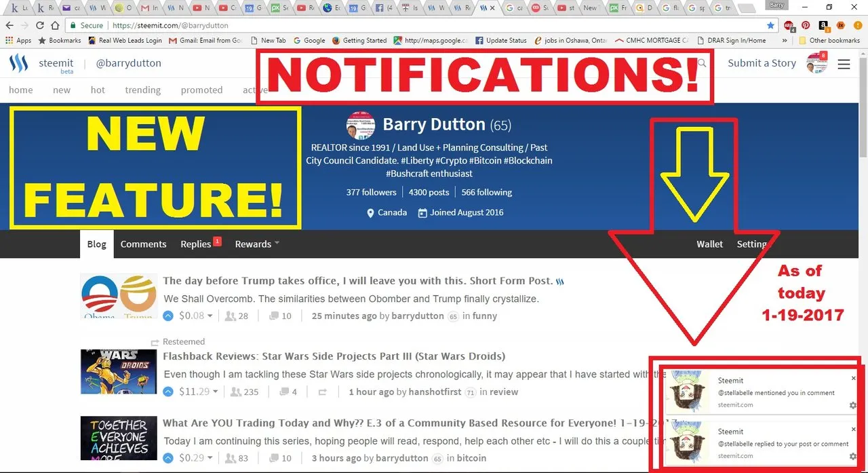The height and width of the screenshot is (473, 868).
Task: Open the Update Status Facebook bookmark
Action: [500, 41]
